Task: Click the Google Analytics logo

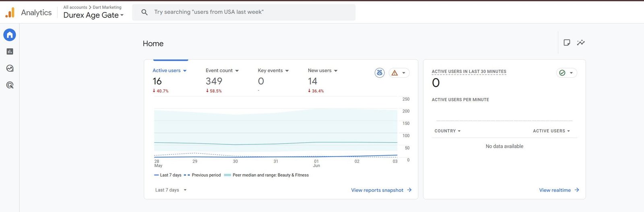Action: tap(10, 12)
